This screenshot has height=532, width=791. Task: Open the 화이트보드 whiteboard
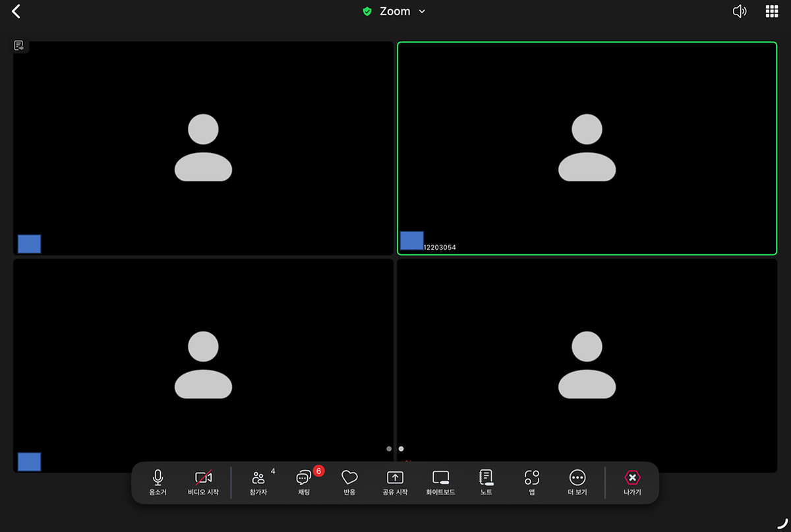click(440, 483)
